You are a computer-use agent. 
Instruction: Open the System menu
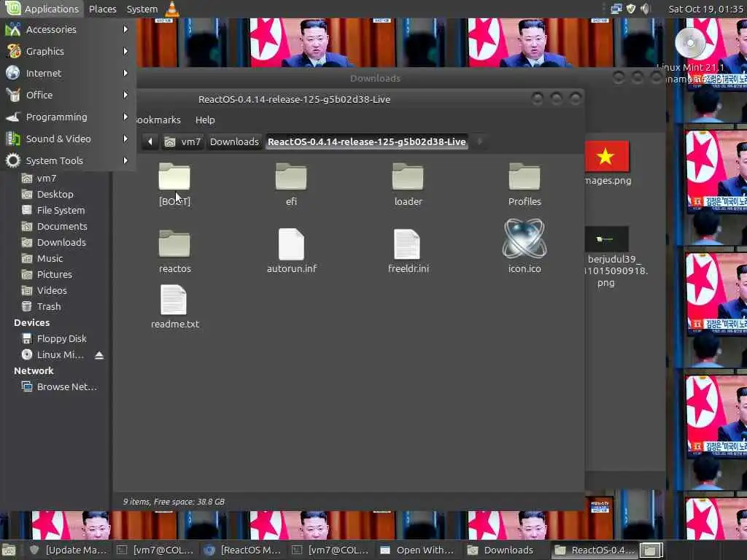pyautogui.click(x=142, y=9)
